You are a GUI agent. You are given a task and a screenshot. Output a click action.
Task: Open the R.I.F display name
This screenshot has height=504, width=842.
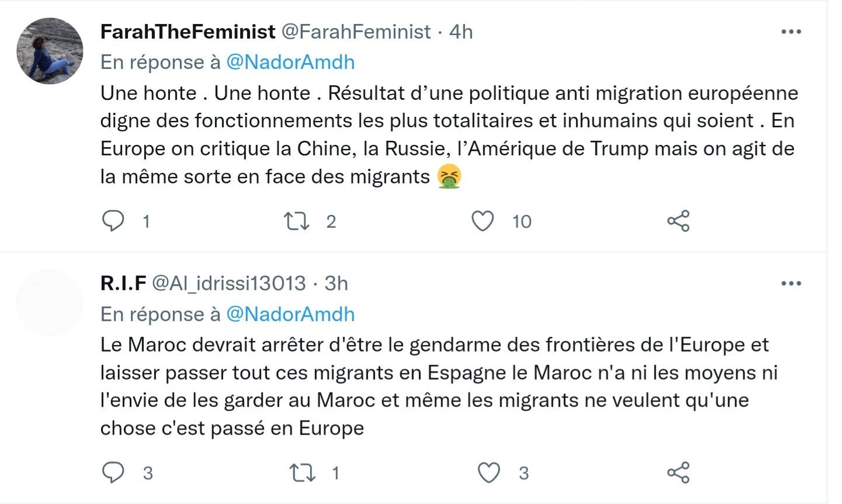point(123,283)
